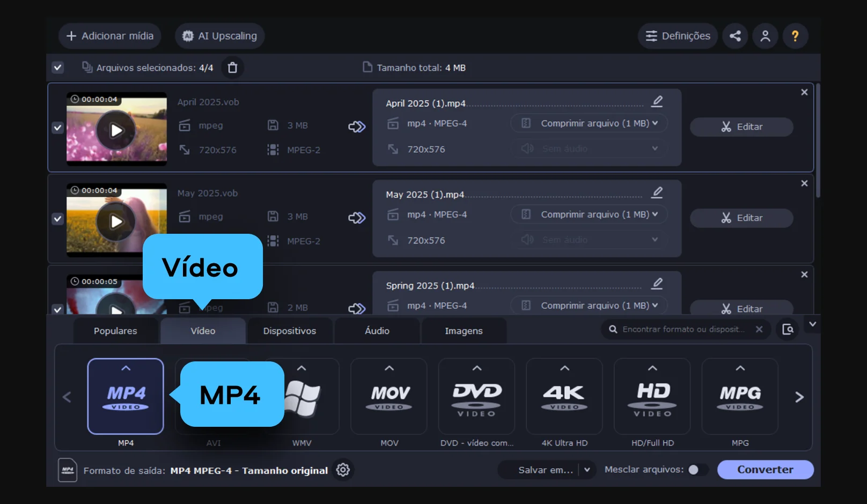Switch to the Dispositivos tab
This screenshot has height=504, width=867.
coord(290,331)
